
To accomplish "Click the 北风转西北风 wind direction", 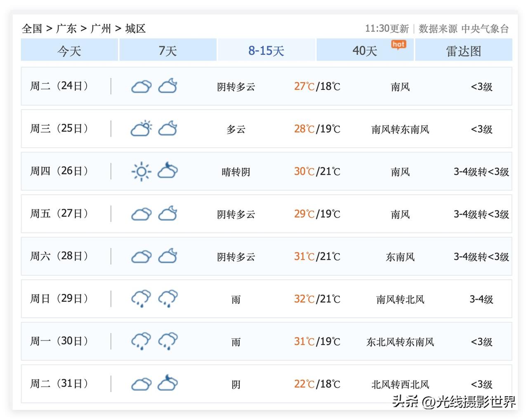I will tap(400, 385).
